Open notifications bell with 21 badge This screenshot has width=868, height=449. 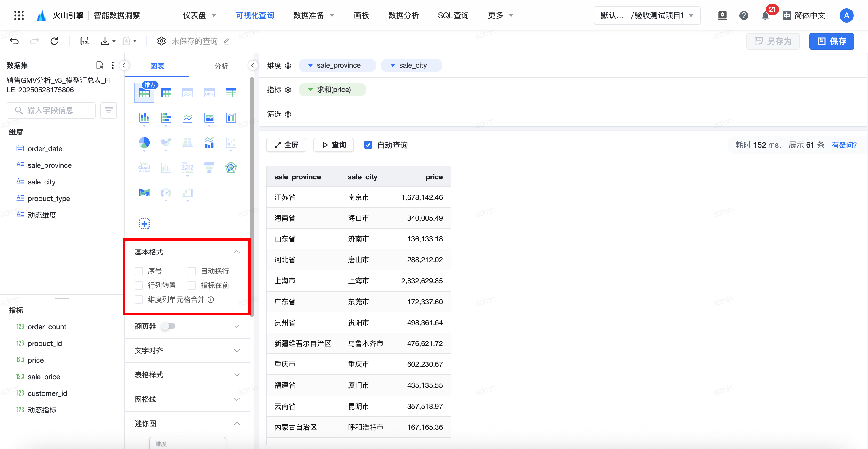pos(765,15)
